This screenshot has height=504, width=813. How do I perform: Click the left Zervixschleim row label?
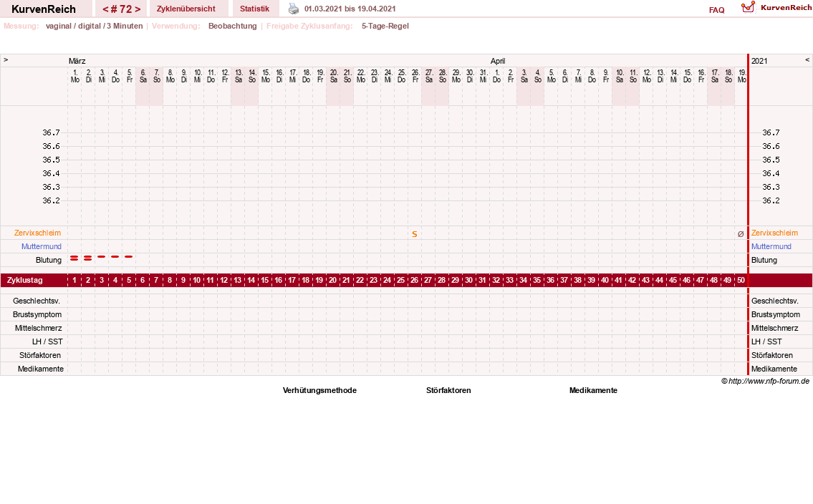[x=37, y=233]
